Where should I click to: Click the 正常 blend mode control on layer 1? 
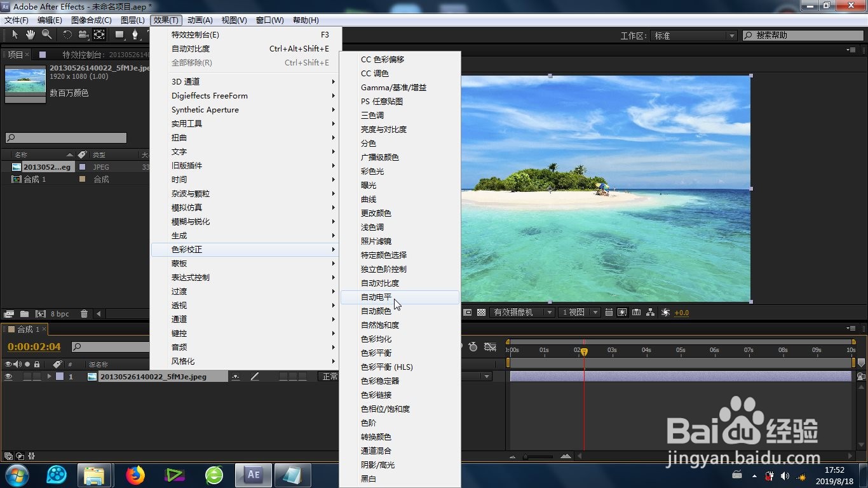(329, 376)
